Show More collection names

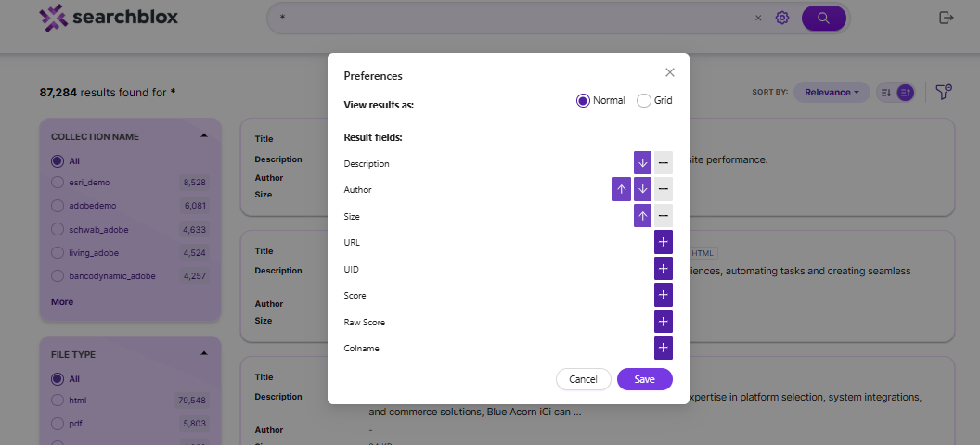coord(62,301)
